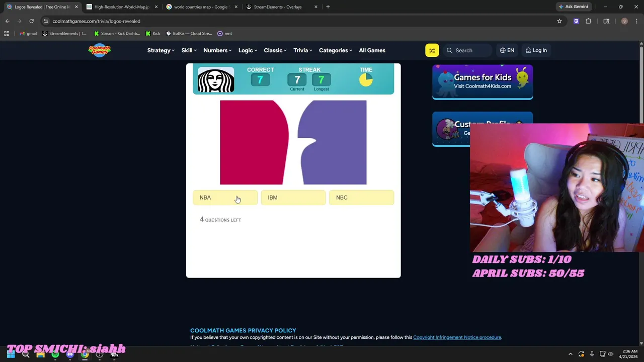
Task: Choose the IBM answer
Action: tap(293, 198)
